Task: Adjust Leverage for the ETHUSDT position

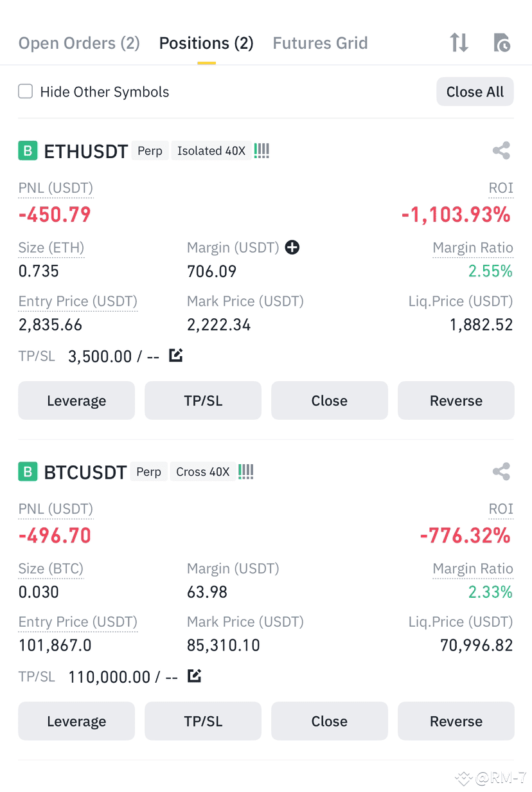Action: tap(76, 401)
